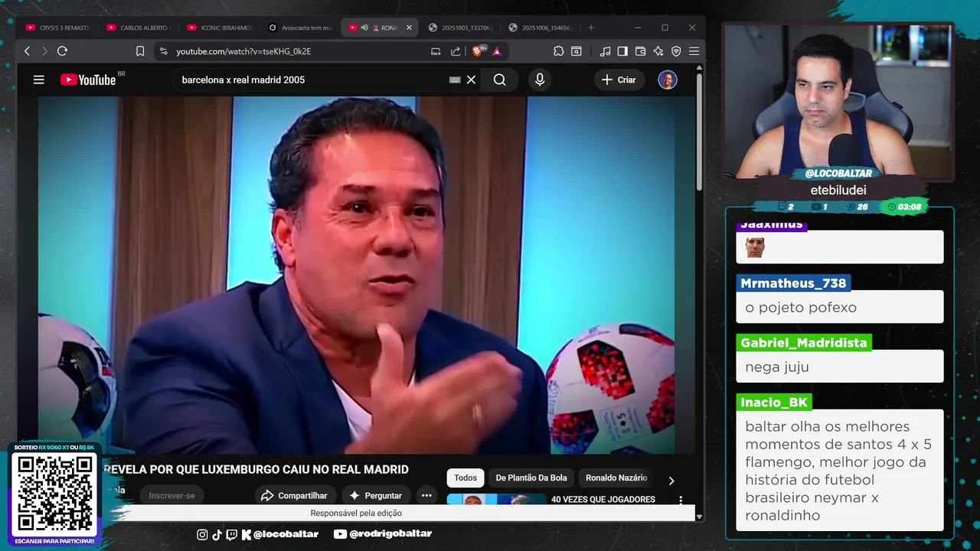Viewport: 980px width, 551px height.
Task: Open menu for 40 VEZES QUE JOGADORES video
Action: coord(681,500)
